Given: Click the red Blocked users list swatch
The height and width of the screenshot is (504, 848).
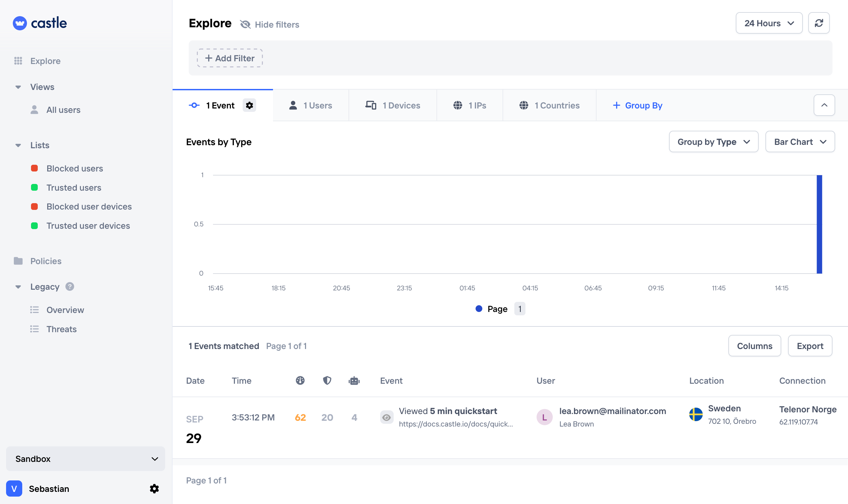Looking at the screenshot, I should tap(34, 168).
